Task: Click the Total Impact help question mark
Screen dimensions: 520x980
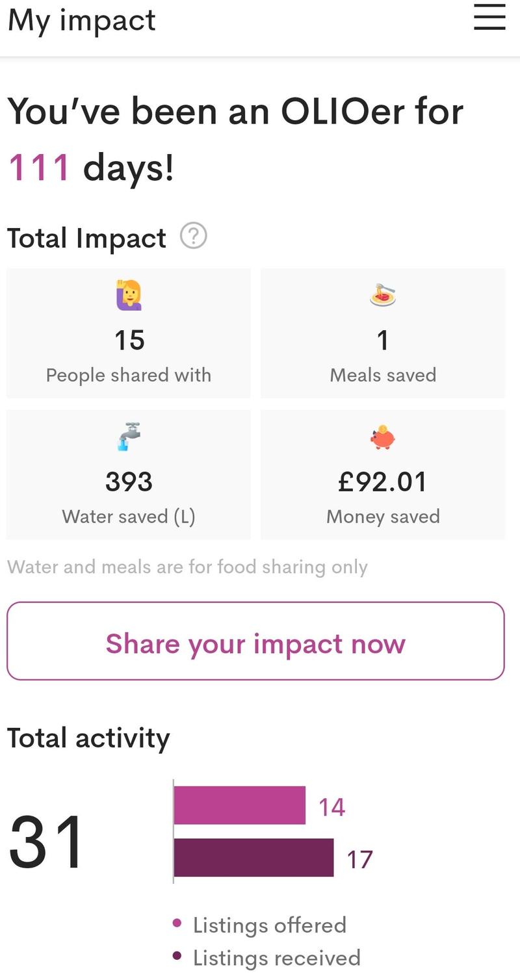Action: [193, 236]
